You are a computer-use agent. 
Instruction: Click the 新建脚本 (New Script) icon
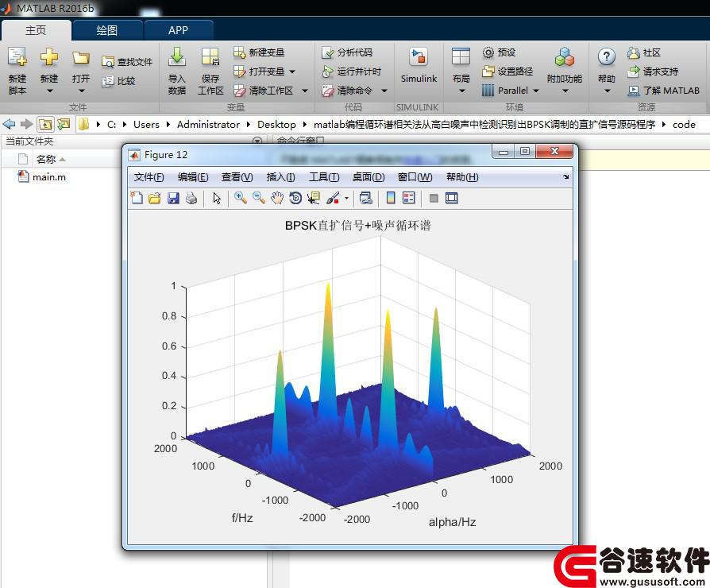17,72
